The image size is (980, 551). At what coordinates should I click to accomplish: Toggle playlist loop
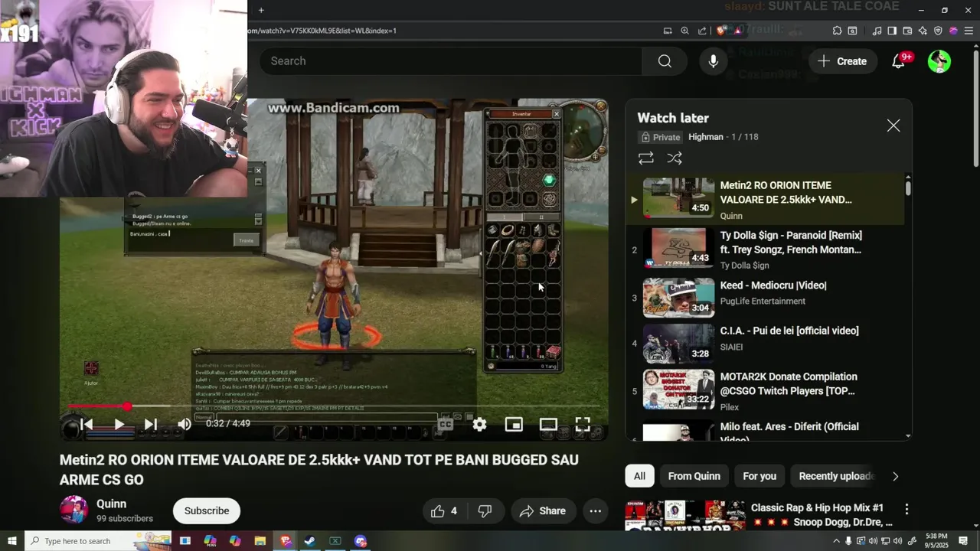pyautogui.click(x=646, y=158)
